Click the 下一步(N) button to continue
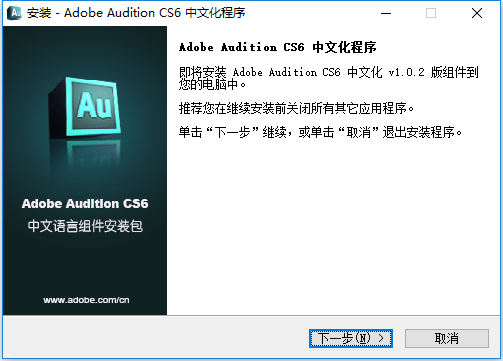Screen dimensions: 503x361 point(351,338)
